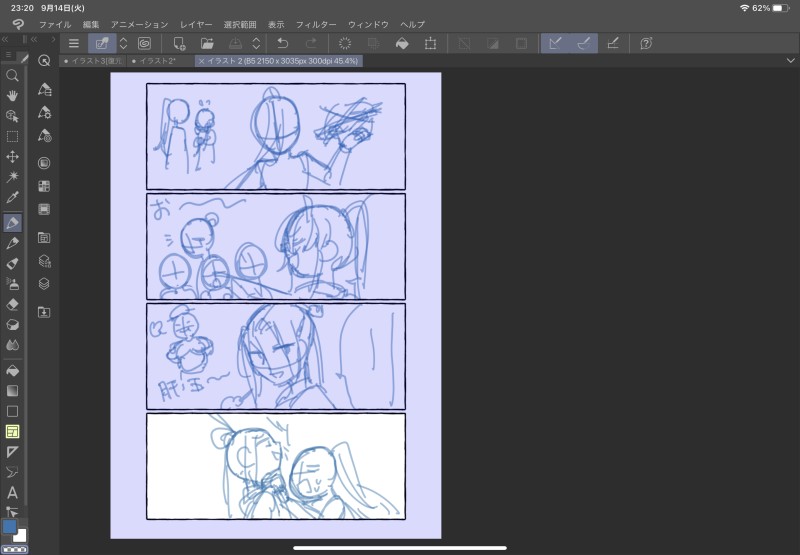Select the Frame border tool

[x=12, y=432]
